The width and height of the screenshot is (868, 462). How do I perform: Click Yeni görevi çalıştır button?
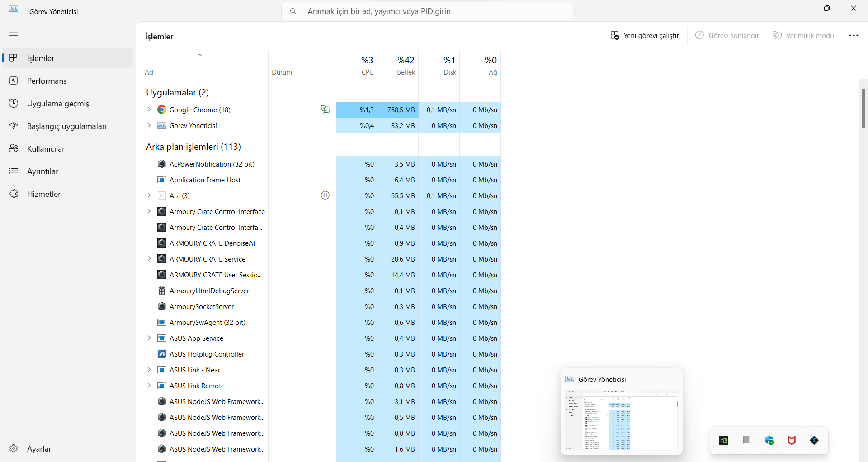[x=645, y=35]
